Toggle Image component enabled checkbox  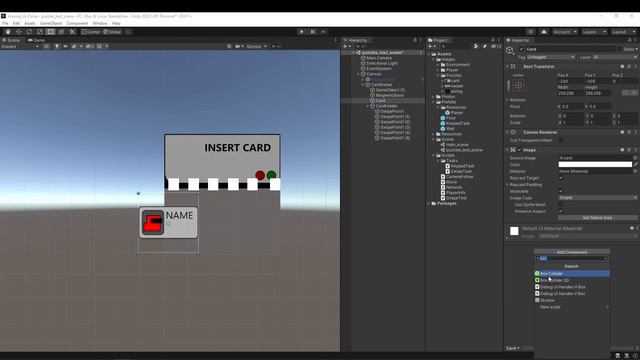pos(520,150)
